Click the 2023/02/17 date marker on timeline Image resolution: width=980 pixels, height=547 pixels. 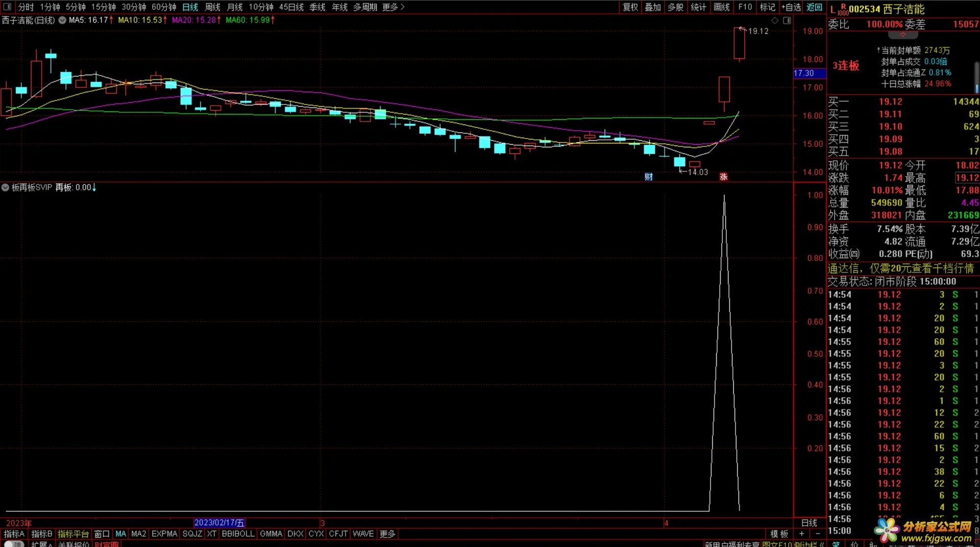coord(219,523)
